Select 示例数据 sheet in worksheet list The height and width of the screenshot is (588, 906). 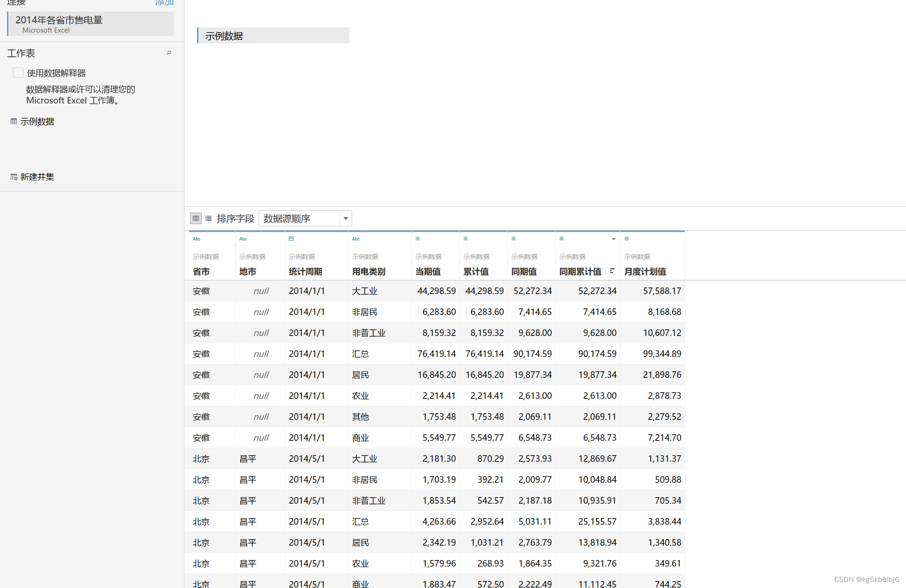(37, 122)
